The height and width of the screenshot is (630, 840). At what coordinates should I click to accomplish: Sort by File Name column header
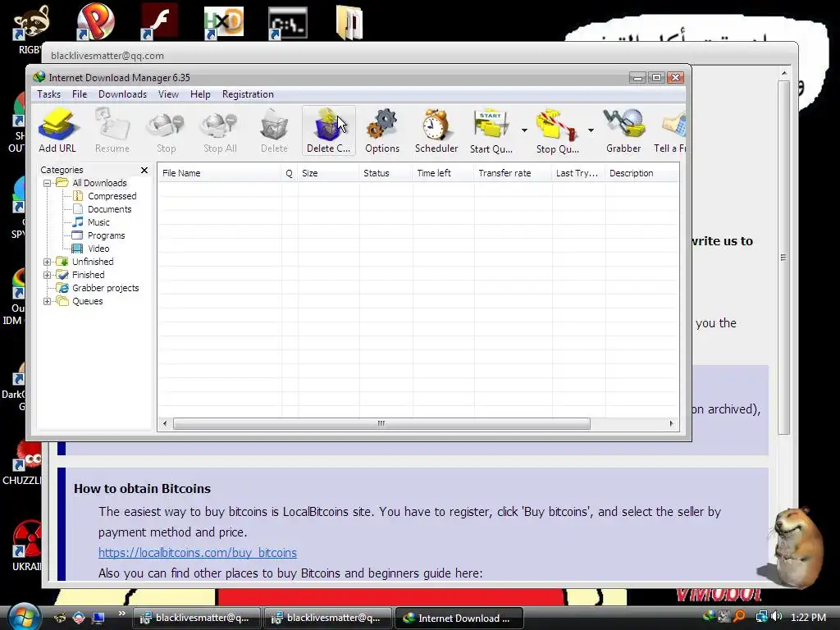pos(219,173)
